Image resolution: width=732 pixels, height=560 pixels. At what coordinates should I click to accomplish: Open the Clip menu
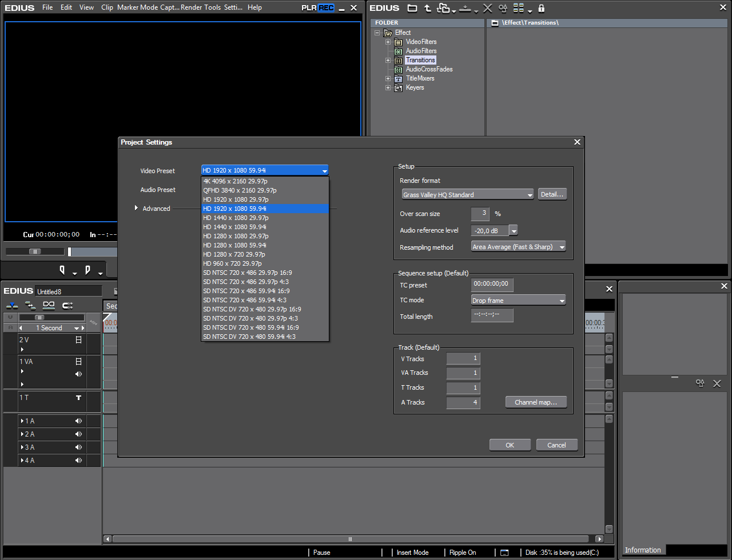(x=107, y=7)
